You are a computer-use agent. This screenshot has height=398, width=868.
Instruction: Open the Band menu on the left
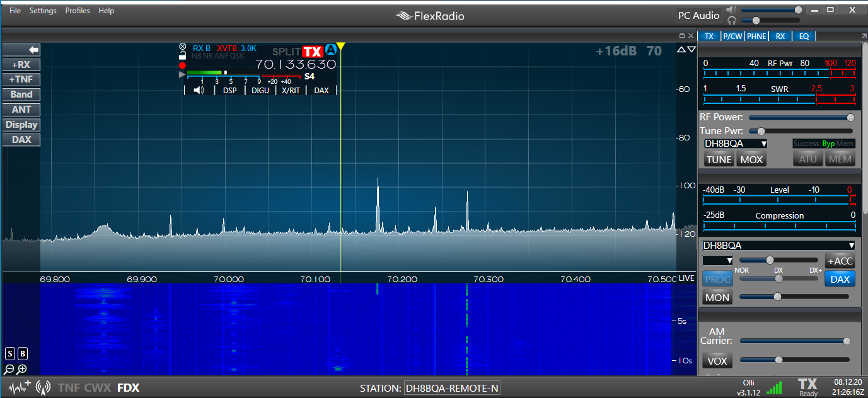21,94
